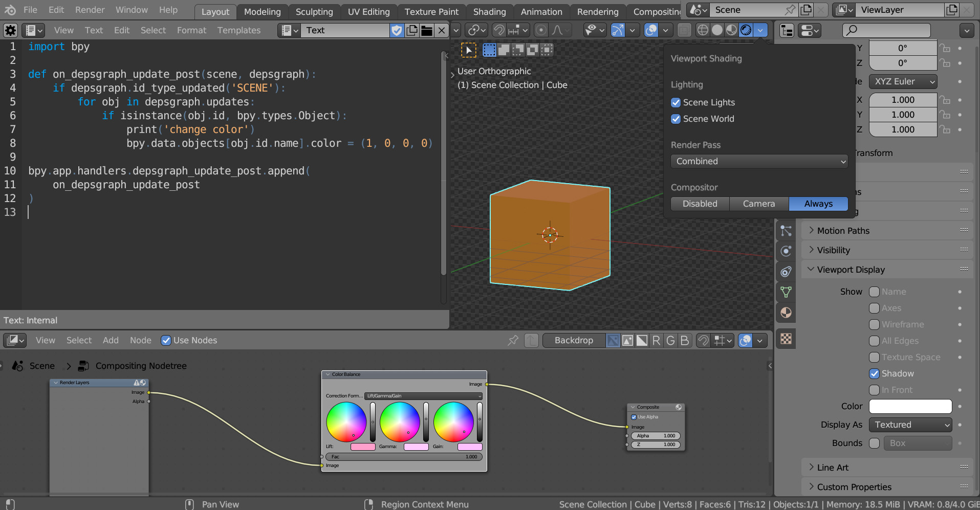Click the object Color swatch
This screenshot has width=980, height=510.
910,406
